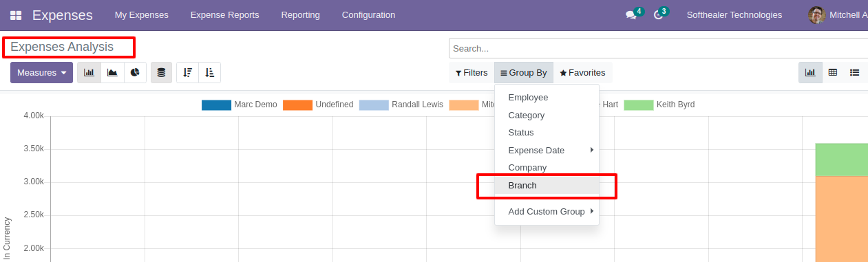868x262 pixels.
Task: Toggle Marc Demo legend color swatch
Action: coord(216,105)
